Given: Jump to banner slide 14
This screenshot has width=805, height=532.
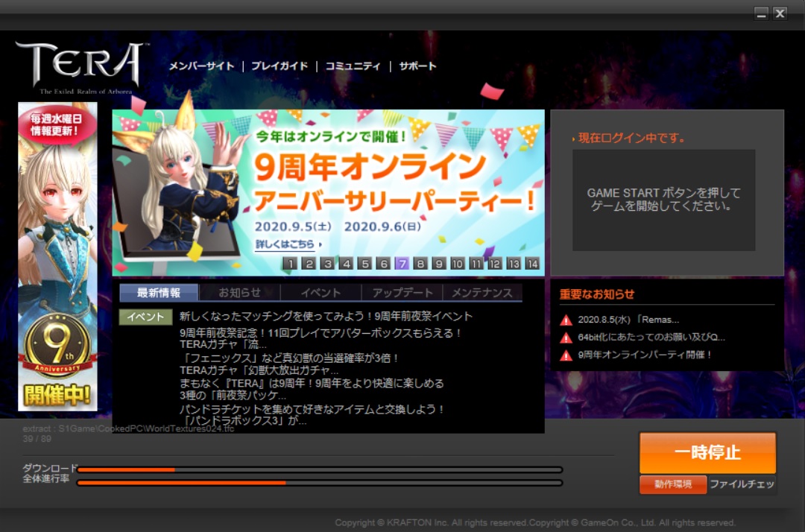Looking at the screenshot, I should tap(531, 263).
